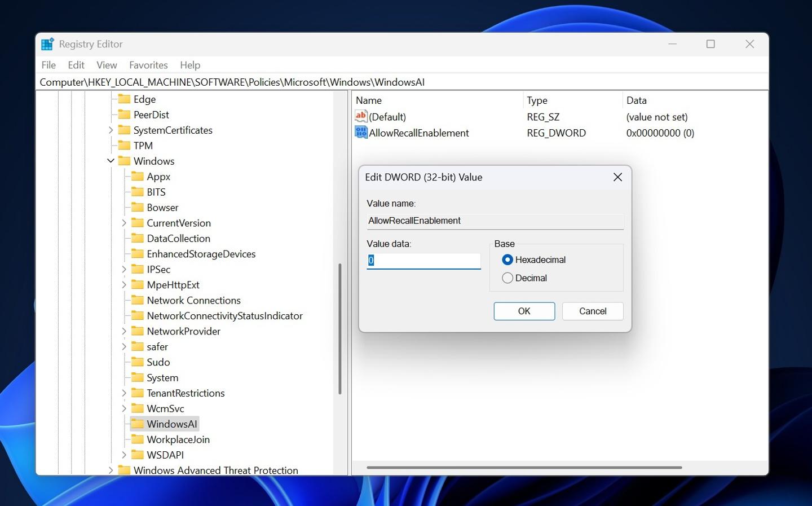Close the Edit DWORD dialog with X
Viewport: 812px width, 506px height.
pos(617,177)
